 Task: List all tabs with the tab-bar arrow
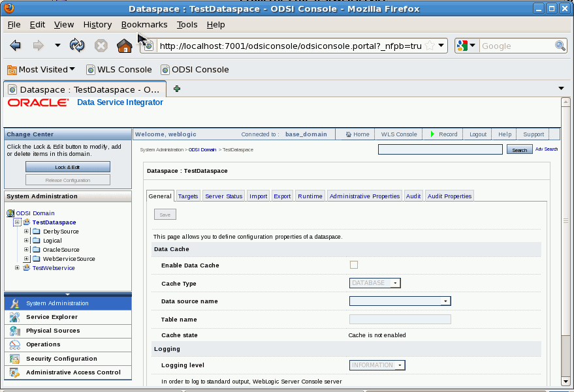tap(561, 88)
